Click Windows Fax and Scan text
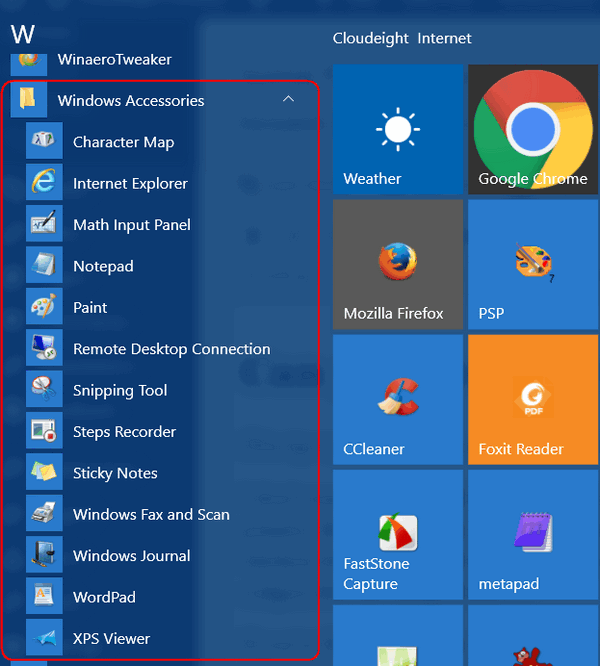 (x=151, y=514)
